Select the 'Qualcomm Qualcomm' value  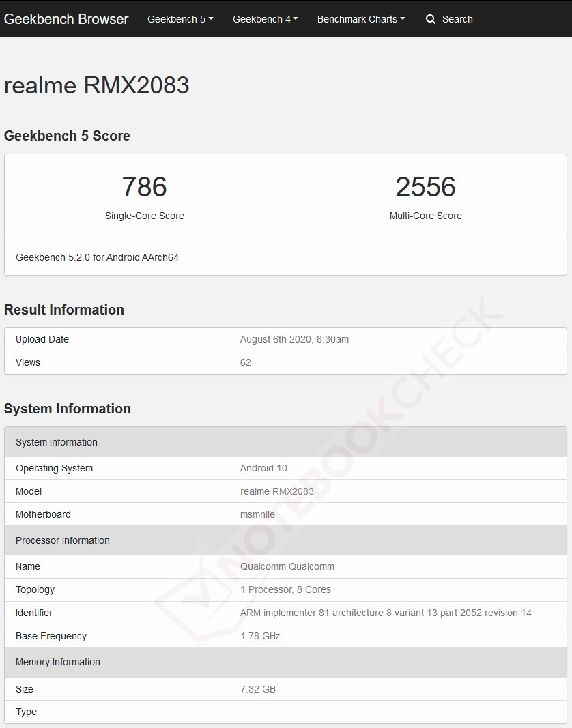[287, 566]
